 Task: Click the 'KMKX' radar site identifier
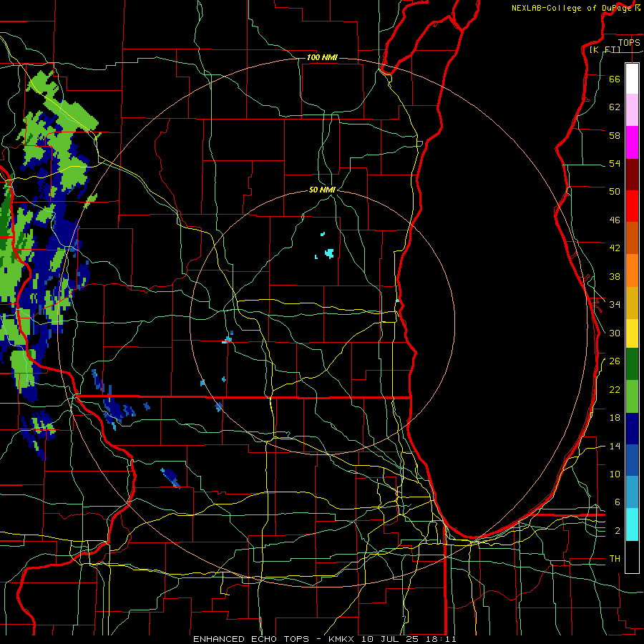coord(343,639)
